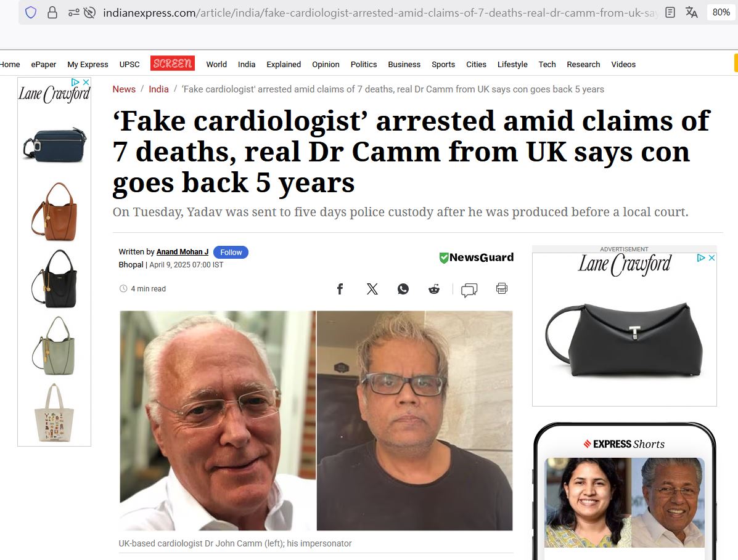Close the right sidebar advertisement
The height and width of the screenshot is (560, 738).
711,258
